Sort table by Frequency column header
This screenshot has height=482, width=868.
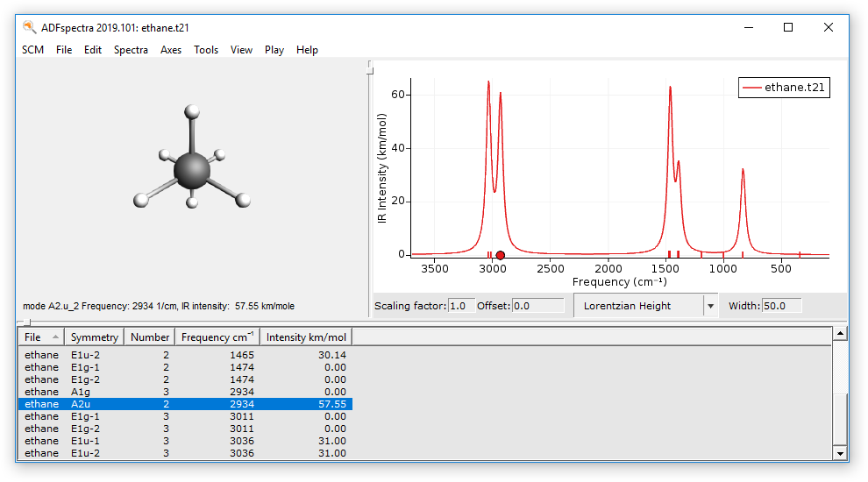tap(217, 337)
